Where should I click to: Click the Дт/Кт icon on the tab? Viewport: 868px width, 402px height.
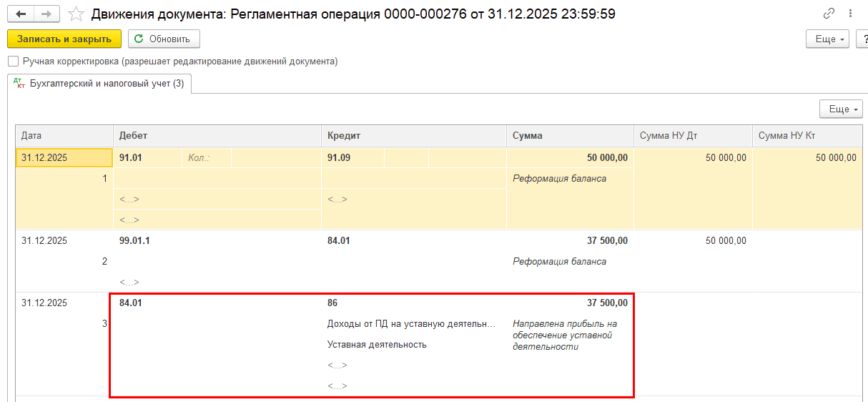[19, 84]
